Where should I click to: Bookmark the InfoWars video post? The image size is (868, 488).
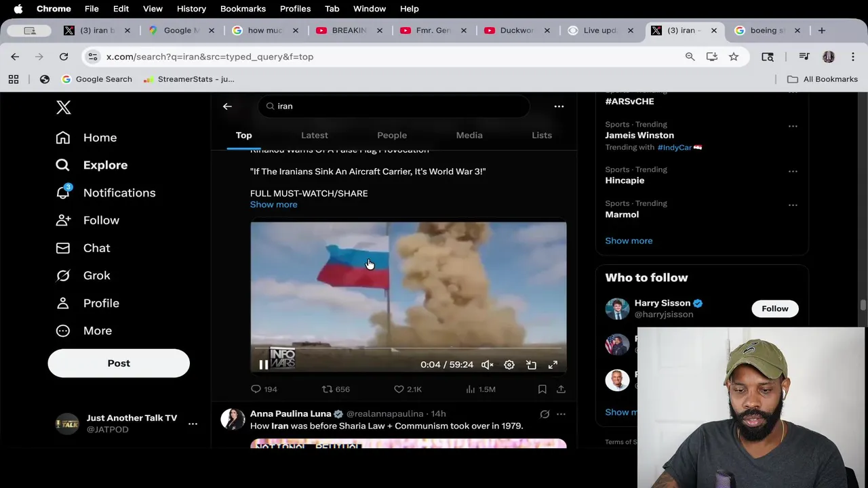click(x=542, y=389)
